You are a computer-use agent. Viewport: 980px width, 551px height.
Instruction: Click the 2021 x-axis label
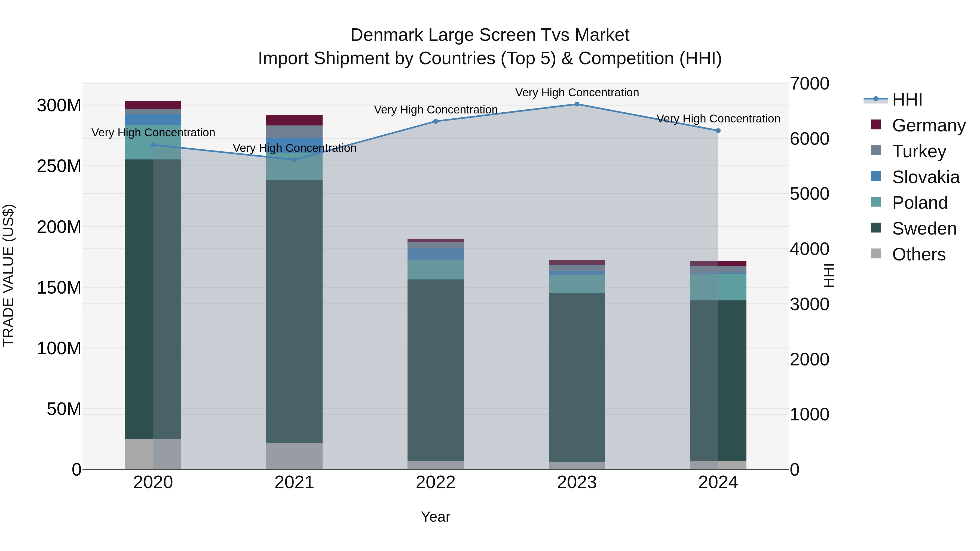[295, 482]
